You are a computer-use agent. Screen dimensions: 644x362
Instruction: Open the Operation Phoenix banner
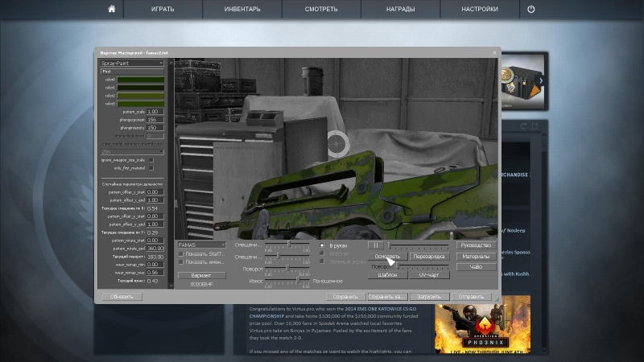click(482, 324)
